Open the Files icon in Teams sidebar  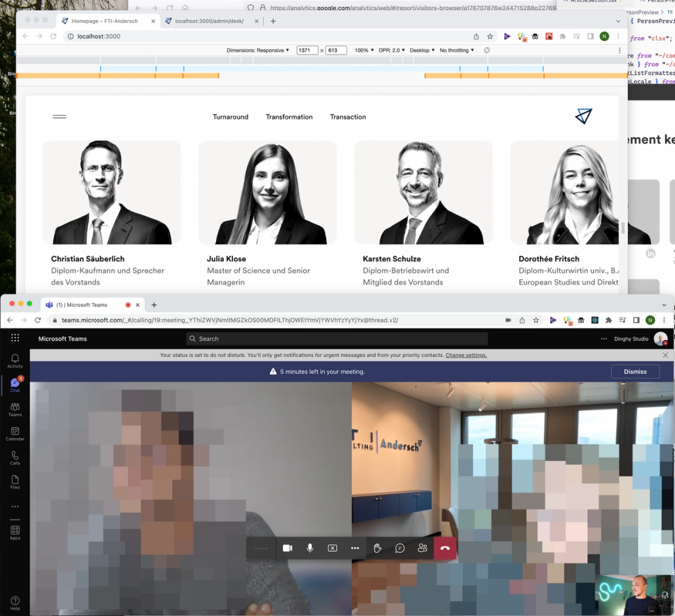point(15,482)
